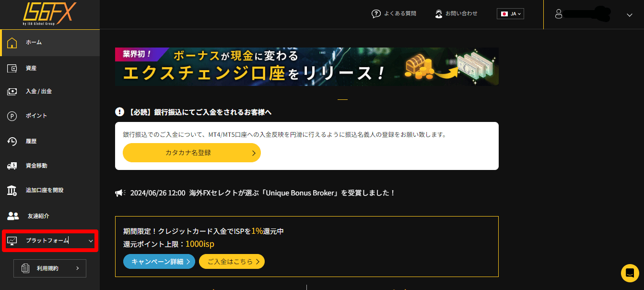This screenshot has width=644, height=290.
Task: Open the 資産 (Assets) section via its icon
Action: [x=12, y=68]
